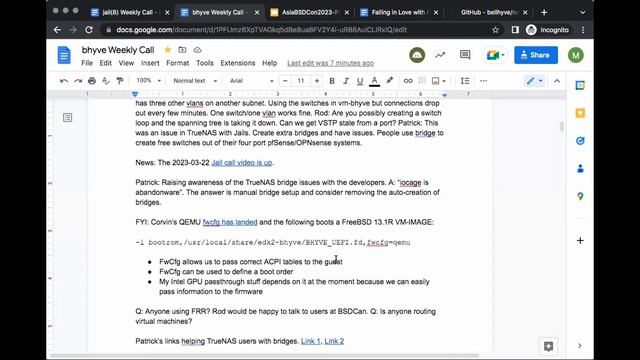Open the activity dashboard trend icon

pyautogui.click(x=440, y=55)
